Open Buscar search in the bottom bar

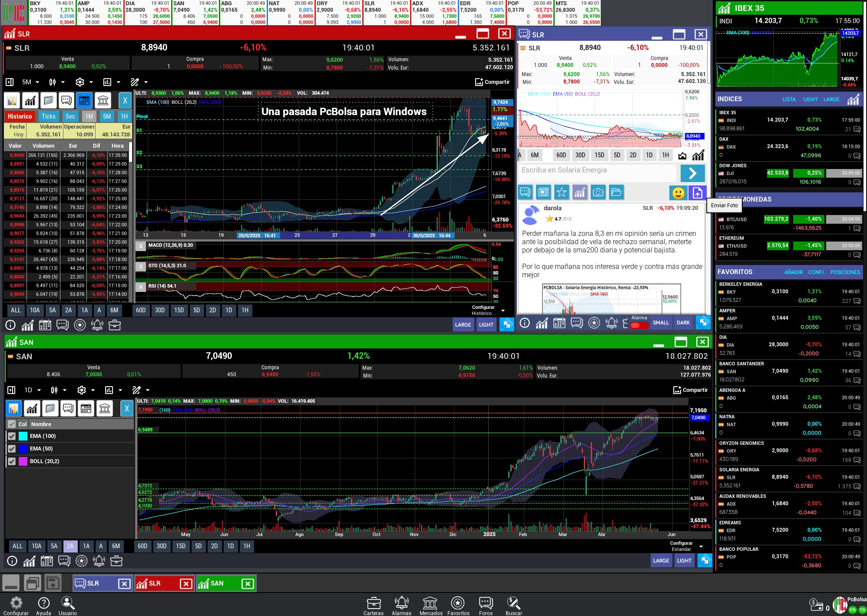(513, 606)
